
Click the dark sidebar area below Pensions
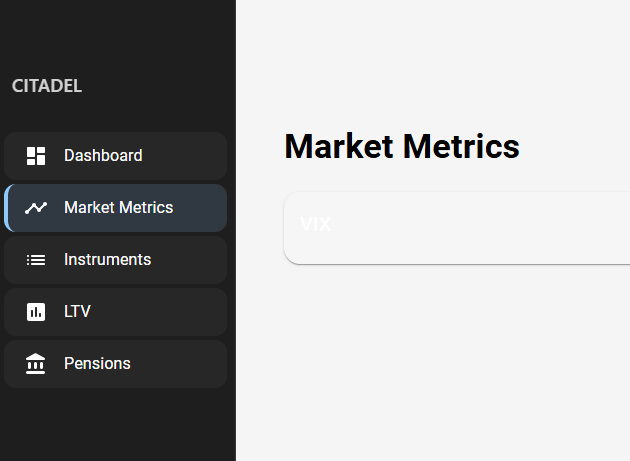117,425
